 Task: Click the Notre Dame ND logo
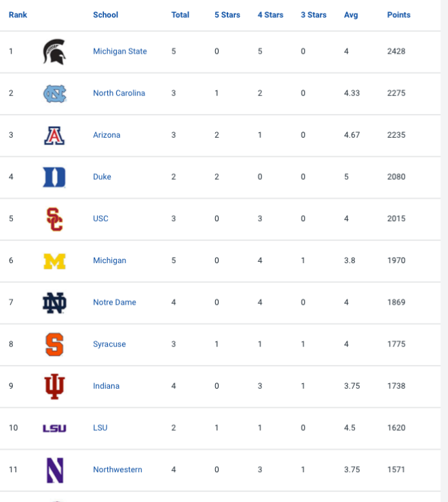click(x=54, y=303)
